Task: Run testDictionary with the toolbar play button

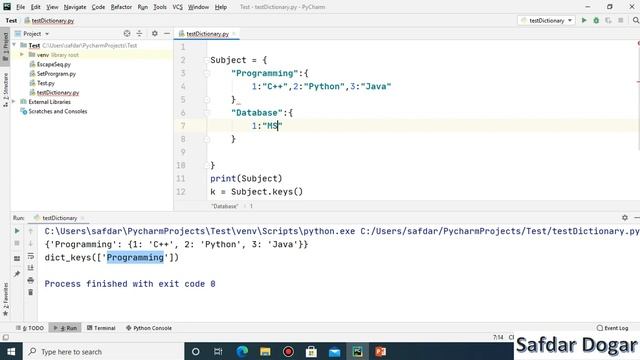Action: pos(584,20)
